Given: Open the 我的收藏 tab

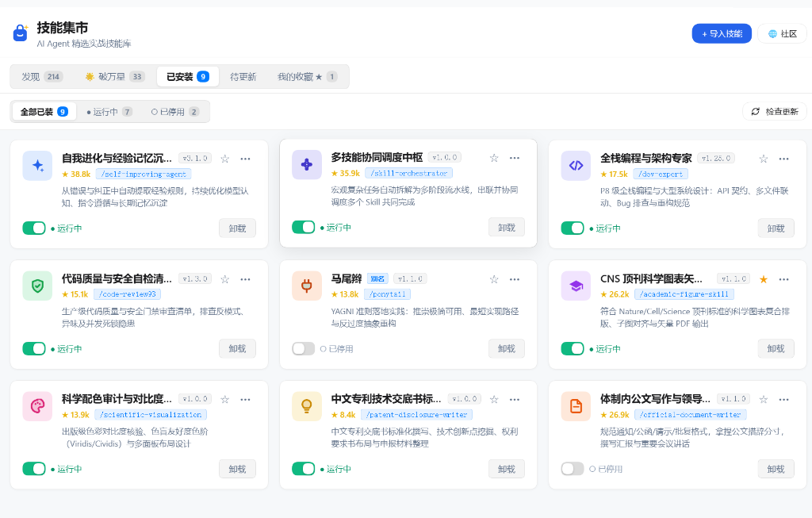Looking at the screenshot, I should tap(307, 77).
